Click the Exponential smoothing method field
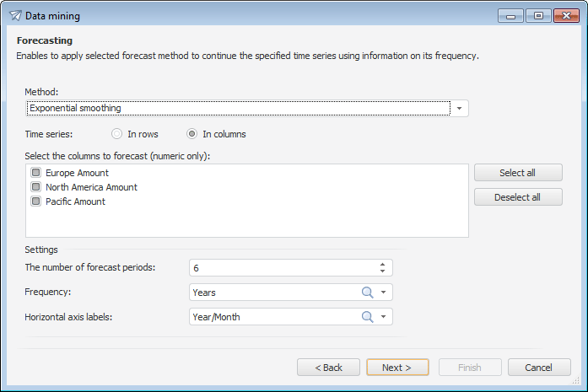Screen dimensions: 588x392 click(x=236, y=109)
